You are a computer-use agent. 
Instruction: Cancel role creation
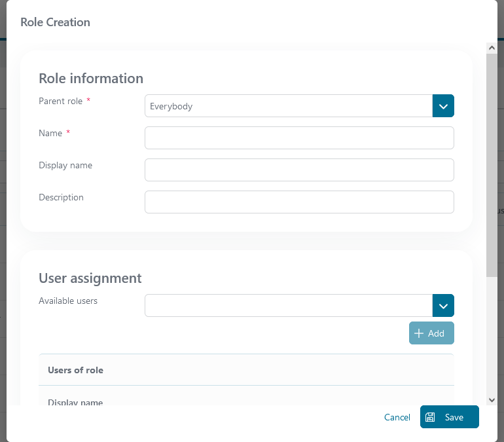point(397,417)
